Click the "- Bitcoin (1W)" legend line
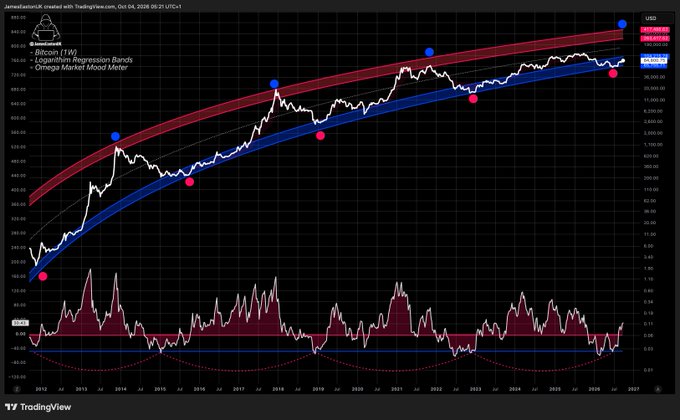This screenshot has height=420, width=680. click(53, 52)
